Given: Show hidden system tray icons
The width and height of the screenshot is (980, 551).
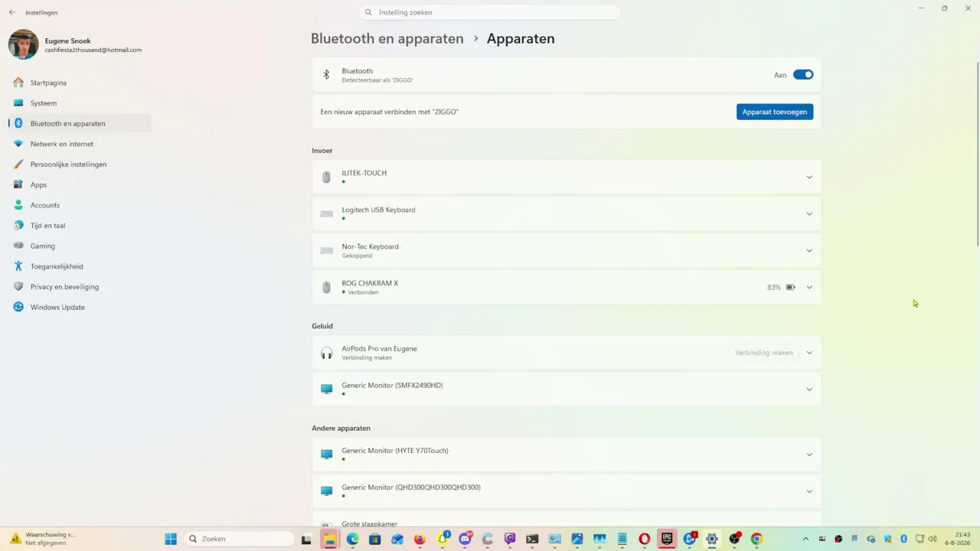Looking at the screenshot, I should tap(805, 539).
